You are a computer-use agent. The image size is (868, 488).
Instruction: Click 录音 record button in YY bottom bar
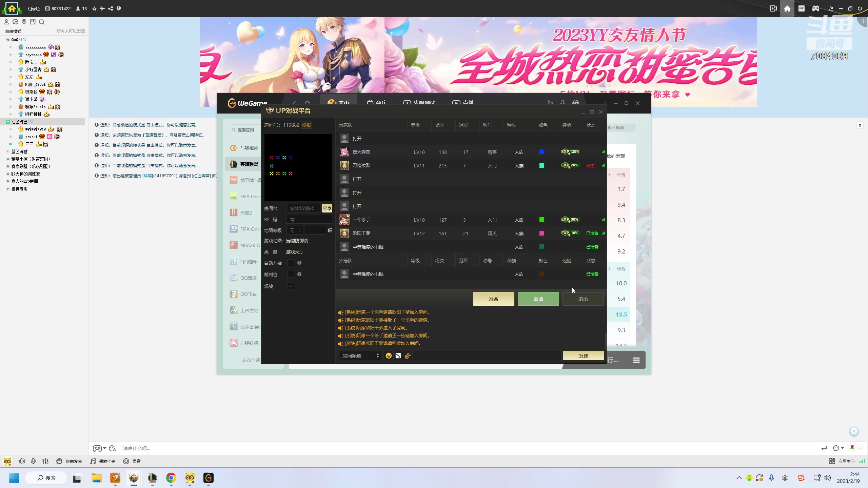[132, 461]
